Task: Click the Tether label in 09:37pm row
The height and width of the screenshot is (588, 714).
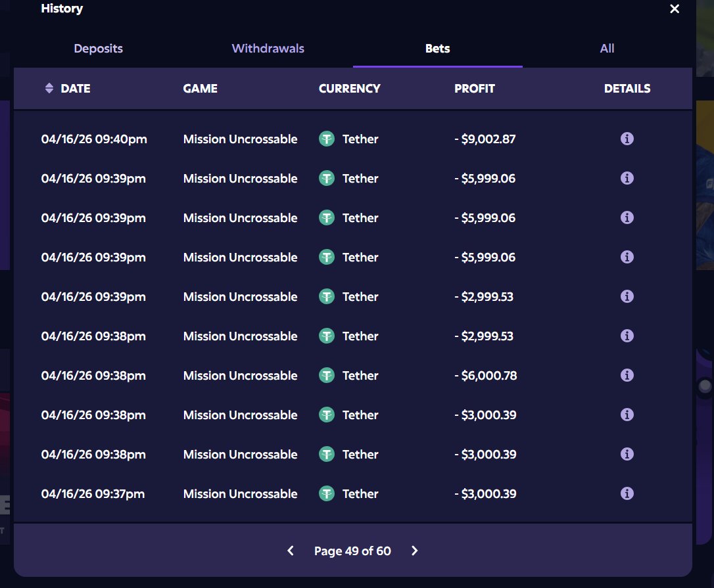Action: coord(360,494)
